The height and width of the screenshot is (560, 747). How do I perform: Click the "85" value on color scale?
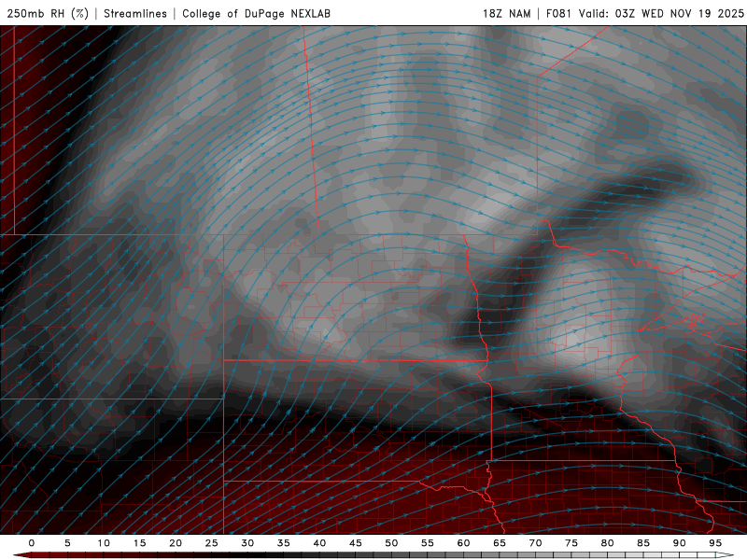[643, 543]
